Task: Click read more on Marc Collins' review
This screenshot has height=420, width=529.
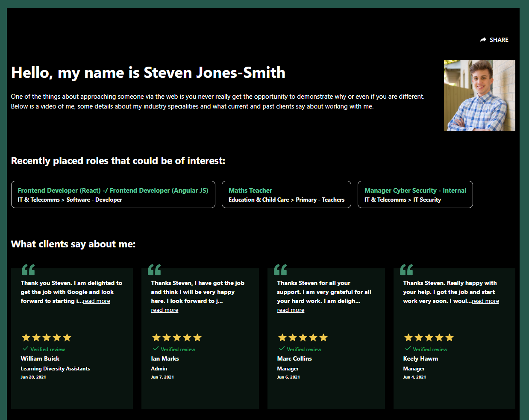Action: [291, 310]
